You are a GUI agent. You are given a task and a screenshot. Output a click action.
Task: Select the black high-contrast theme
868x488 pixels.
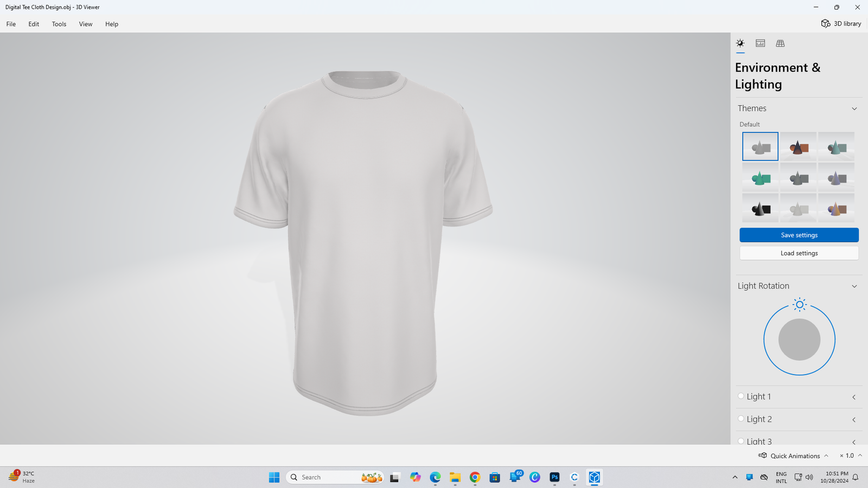click(x=760, y=208)
